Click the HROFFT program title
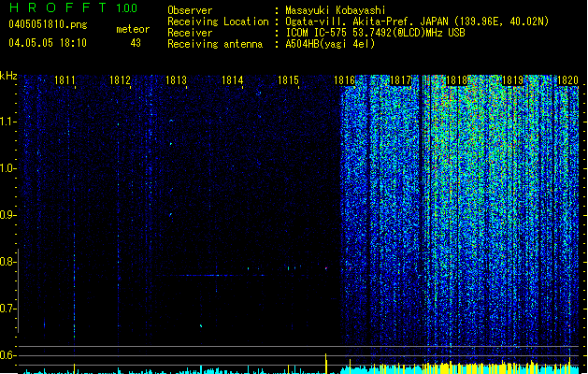The height and width of the screenshot is (374, 588). click(58, 7)
